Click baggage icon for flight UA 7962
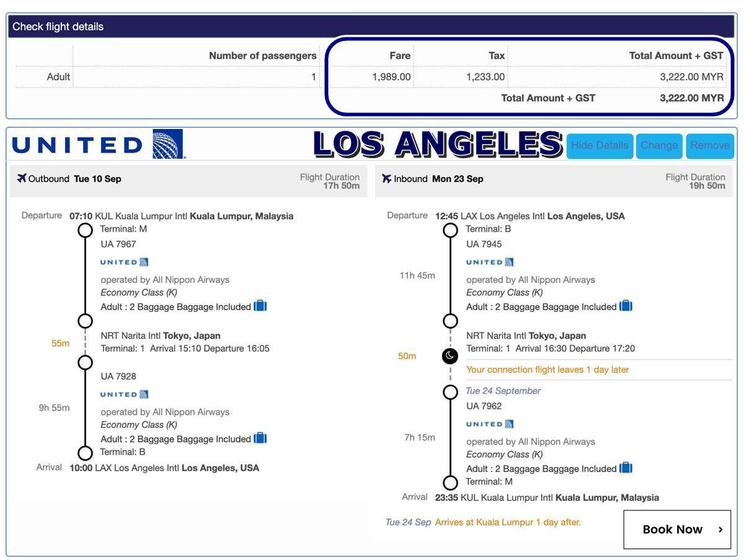744x560 pixels. point(626,468)
